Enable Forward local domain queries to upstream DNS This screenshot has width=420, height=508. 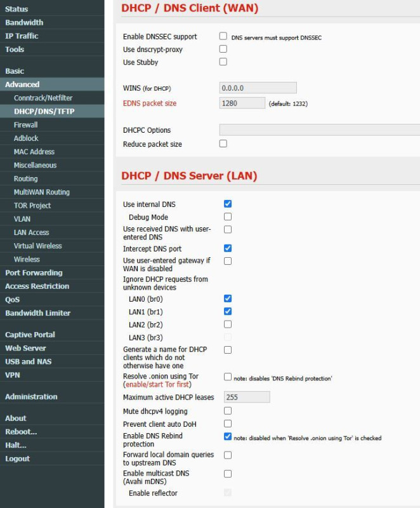pos(228,455)
